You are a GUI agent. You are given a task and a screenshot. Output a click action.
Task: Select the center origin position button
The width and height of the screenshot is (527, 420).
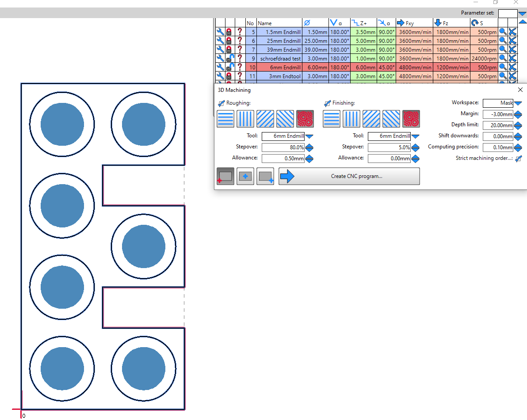click(245, 176)
